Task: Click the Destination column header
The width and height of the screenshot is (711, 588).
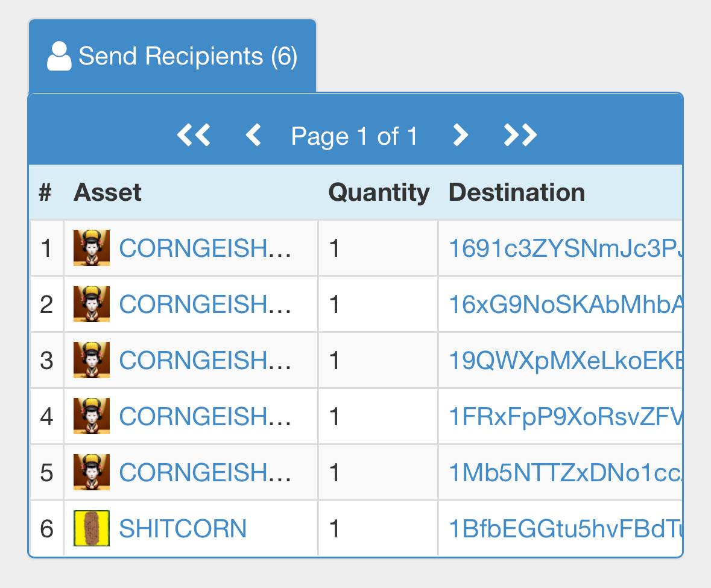Action: click(517, 192)
